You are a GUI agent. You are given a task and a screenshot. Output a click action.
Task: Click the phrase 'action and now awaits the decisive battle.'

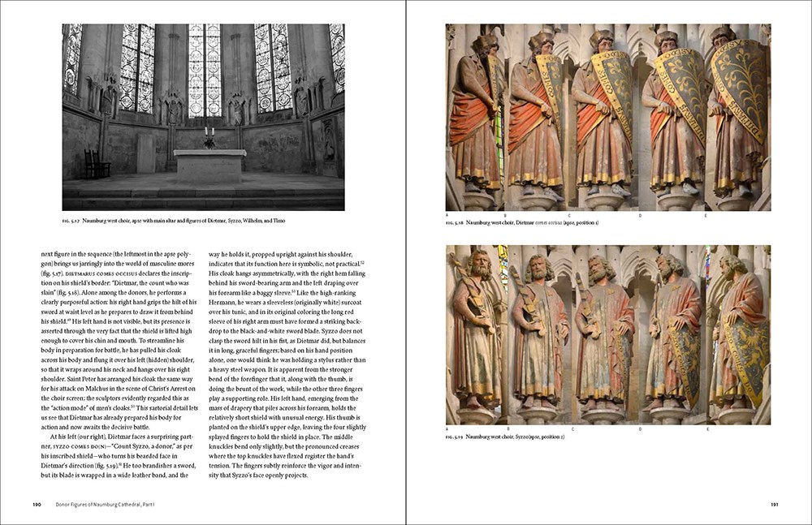[95, 427]
